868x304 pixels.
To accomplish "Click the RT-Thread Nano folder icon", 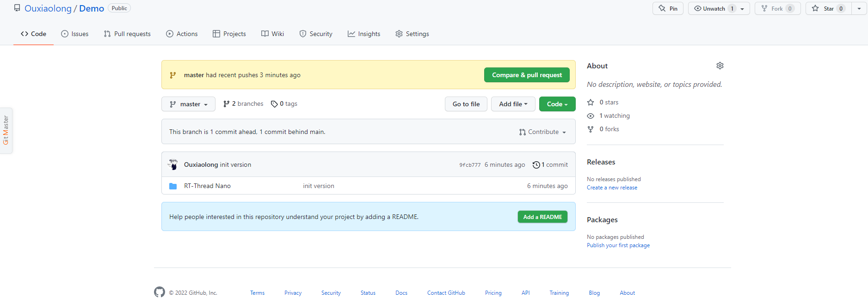I will [173, 186].
